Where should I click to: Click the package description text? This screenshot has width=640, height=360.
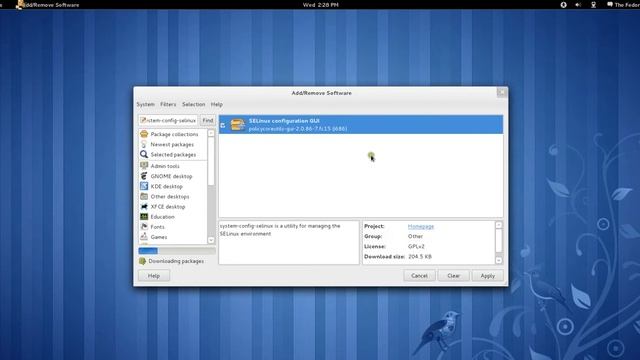click(x=280, y=230)
